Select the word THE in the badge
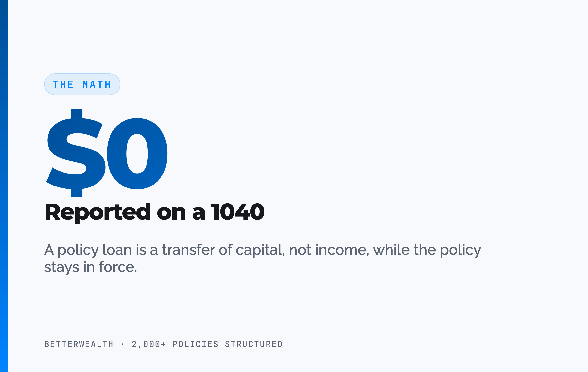 pyautogui.click(x=63, y=84)
